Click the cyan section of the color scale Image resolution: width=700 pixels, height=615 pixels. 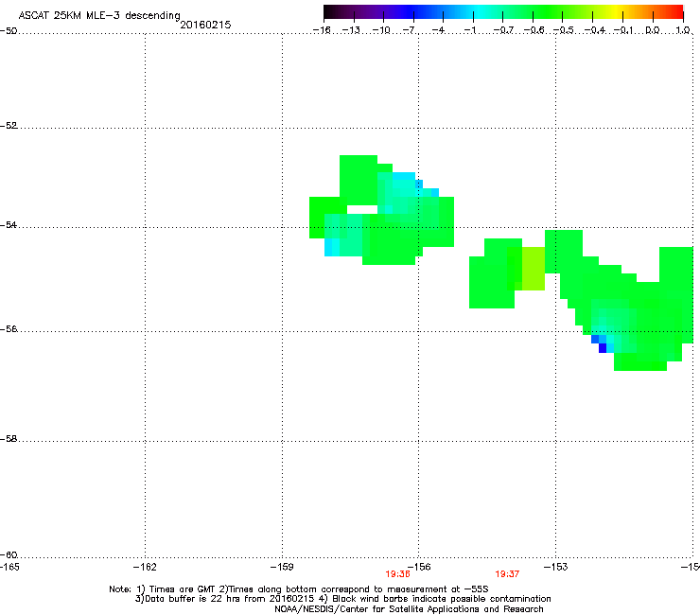pyautogui.click(x=480, y=12)
